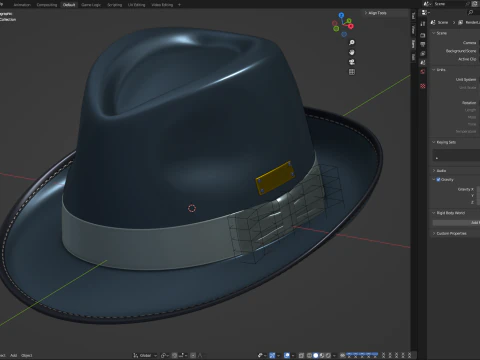Switch to Game Logic workspace tab
The width and height of the screenshot is (480, 360).
pyautogui.click(x=91, y=5)
